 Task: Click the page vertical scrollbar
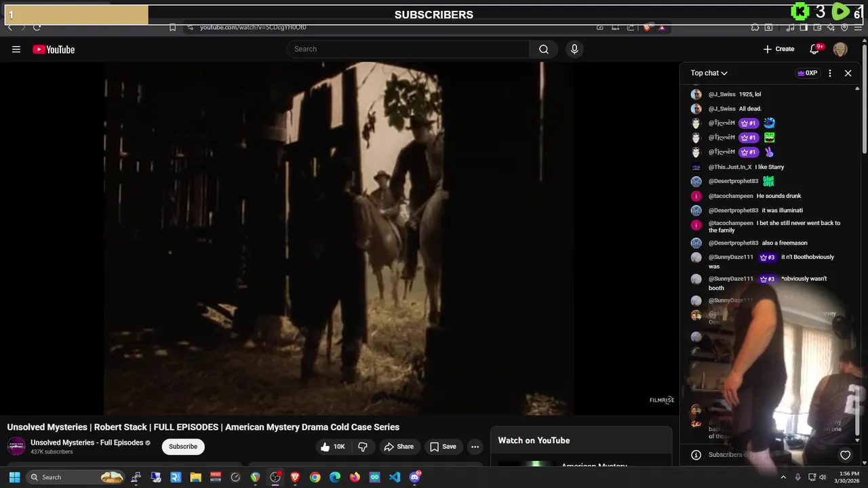tap(864, 98)
